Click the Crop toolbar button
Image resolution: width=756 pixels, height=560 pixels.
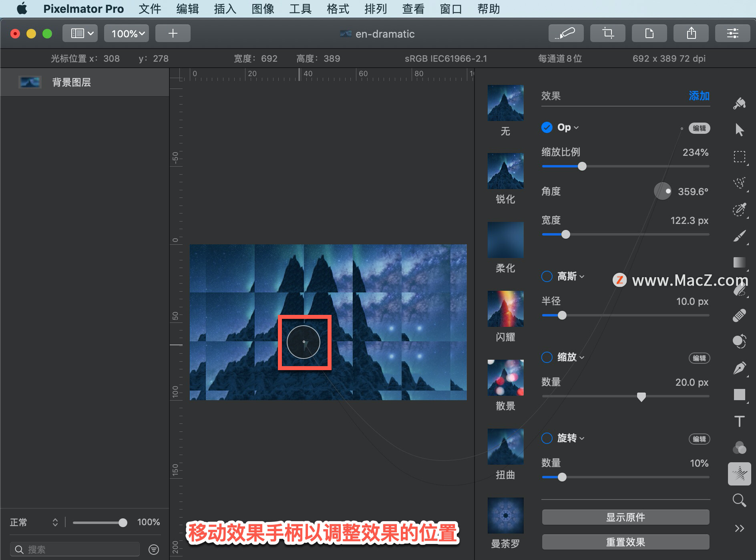[x=607, y=33]
